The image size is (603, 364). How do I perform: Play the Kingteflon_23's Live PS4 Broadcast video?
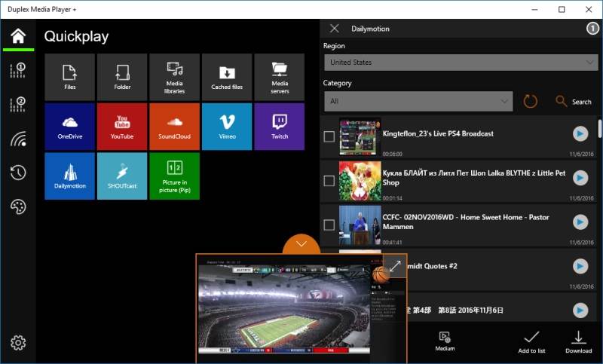tap(580, 134)
